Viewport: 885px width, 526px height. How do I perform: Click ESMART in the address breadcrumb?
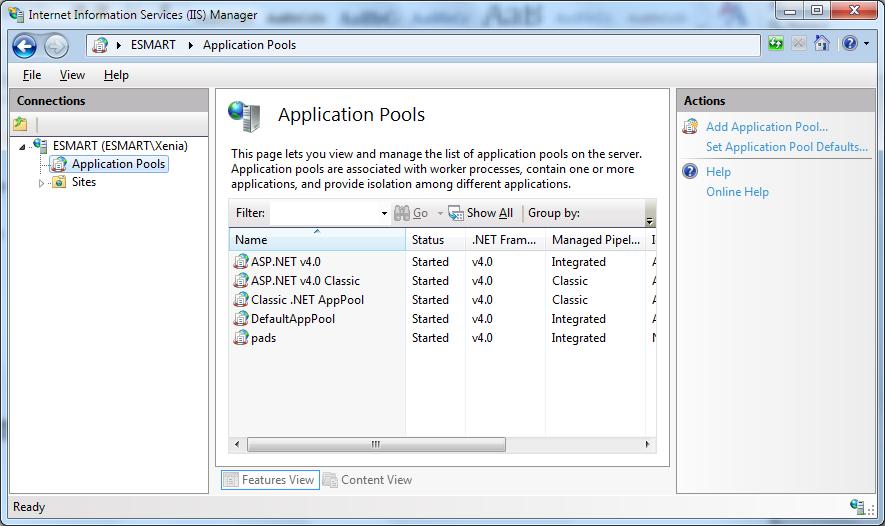pos(153,45)
